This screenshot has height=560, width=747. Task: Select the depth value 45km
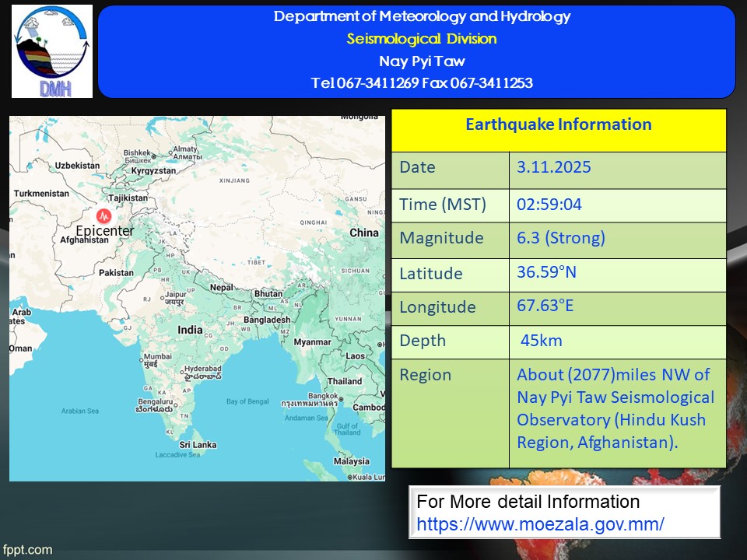pyautogui.click(x=542, y=341)
